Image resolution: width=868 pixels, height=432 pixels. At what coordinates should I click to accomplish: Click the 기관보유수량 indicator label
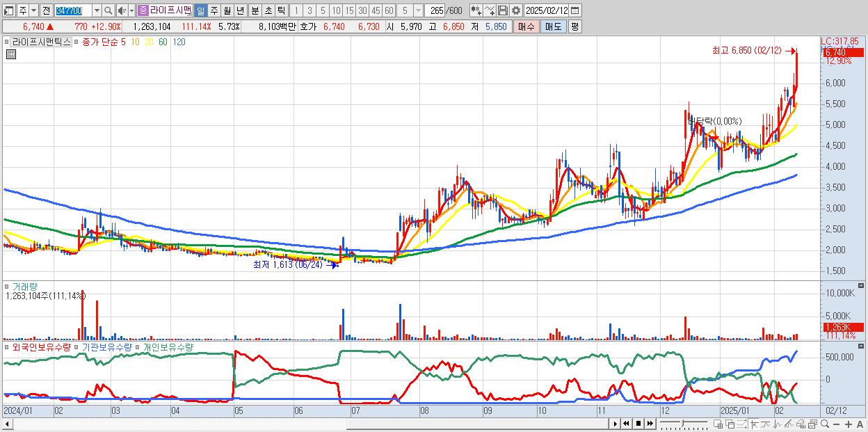(107, 346)
